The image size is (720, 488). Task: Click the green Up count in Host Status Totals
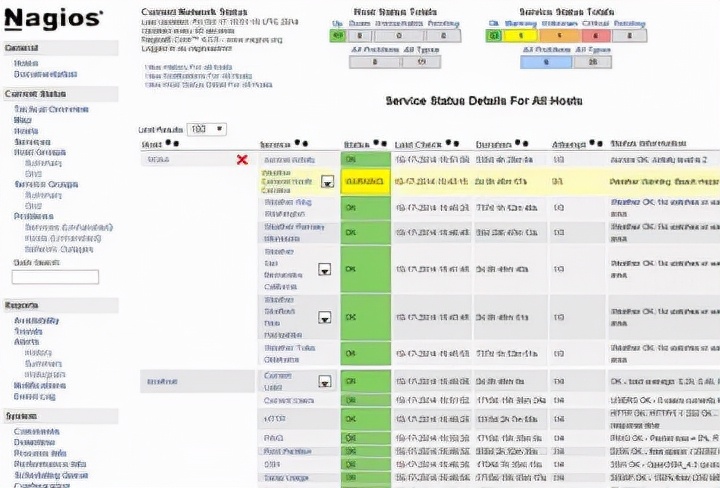(337, 35)
